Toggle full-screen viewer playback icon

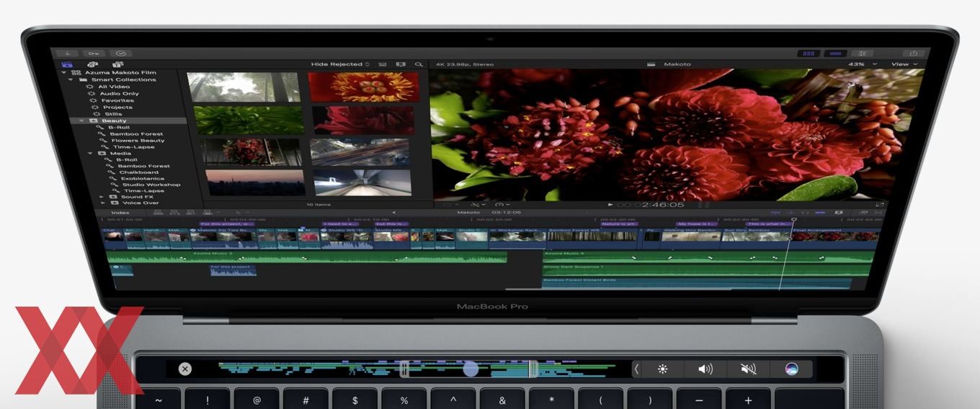click(x=880, y=205)
